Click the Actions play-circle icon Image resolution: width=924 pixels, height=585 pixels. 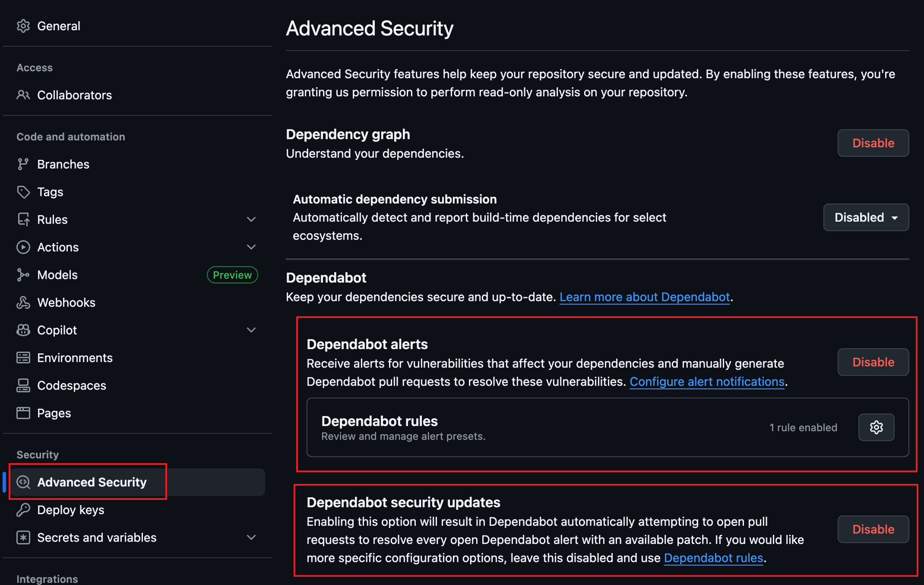coord(23,247)
